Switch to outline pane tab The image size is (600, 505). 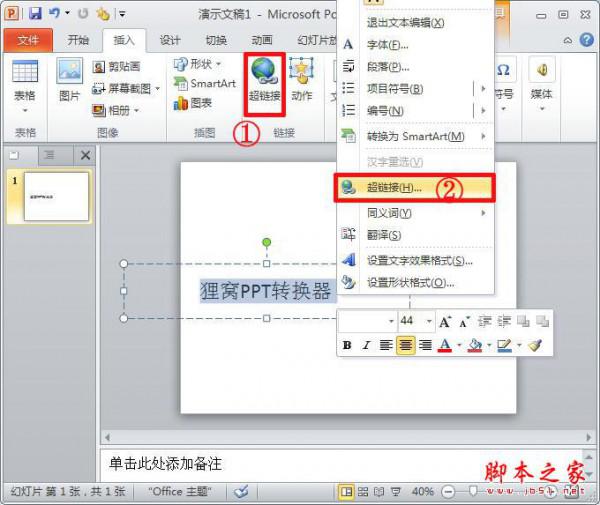pyautogui.click(x=50, y=155)
